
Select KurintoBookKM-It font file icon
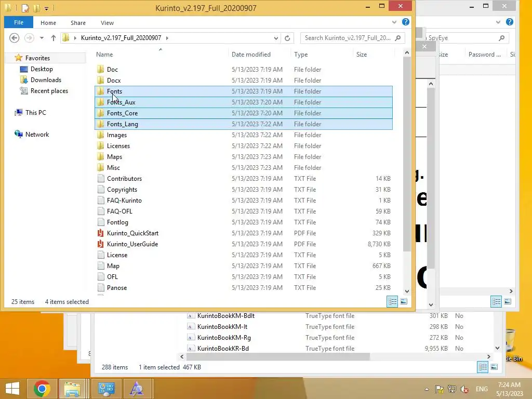[191, 326]
